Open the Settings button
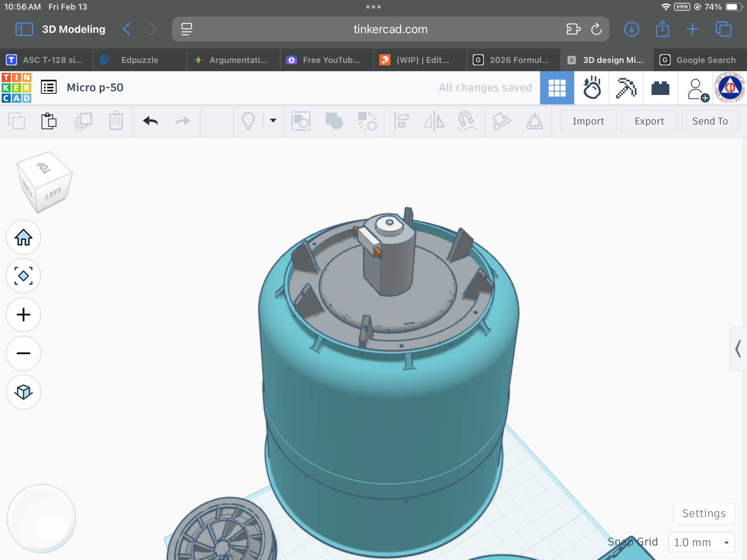Image resolution: width=747 pixels, height=560 pixels. pyautogui.click(x=704, y=513)
